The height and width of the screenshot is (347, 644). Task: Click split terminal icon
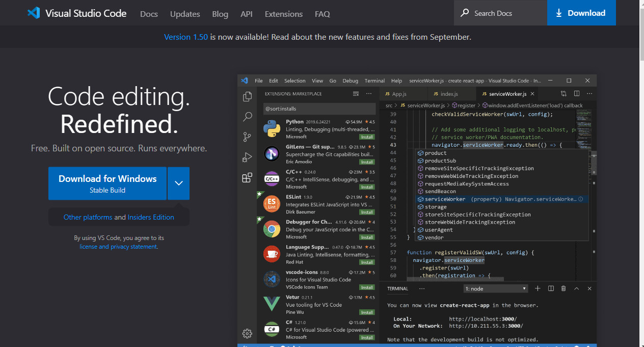click(x=551, y=288)
